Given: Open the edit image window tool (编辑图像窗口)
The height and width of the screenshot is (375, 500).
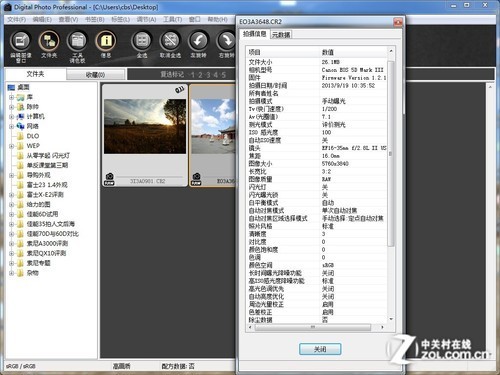Looking at the screenshot, I should 20,41.
